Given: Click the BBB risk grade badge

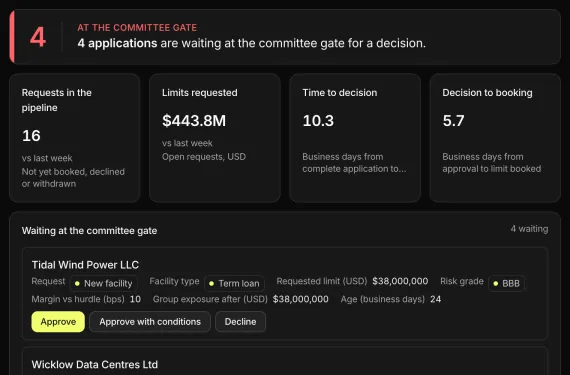Looking at the screenshot, I should pos(507,283).
